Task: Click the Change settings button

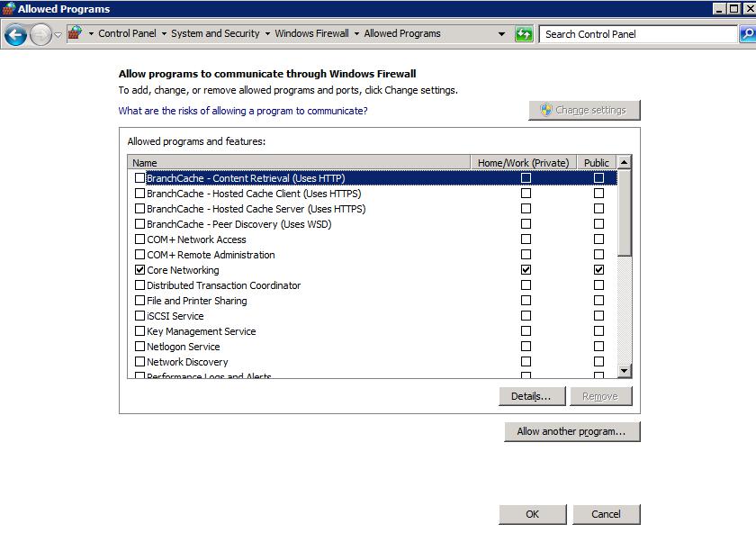Action: [584, 110]
